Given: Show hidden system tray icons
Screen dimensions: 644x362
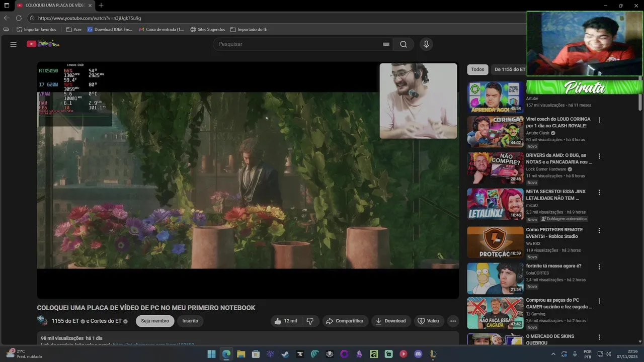Looking at the screenshot, I should [553, 354].
